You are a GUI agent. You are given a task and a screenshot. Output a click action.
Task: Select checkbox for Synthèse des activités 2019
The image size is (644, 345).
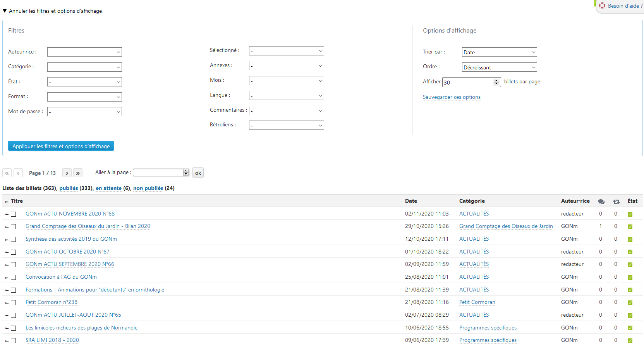pyautogui.click(x=14, y=240)
